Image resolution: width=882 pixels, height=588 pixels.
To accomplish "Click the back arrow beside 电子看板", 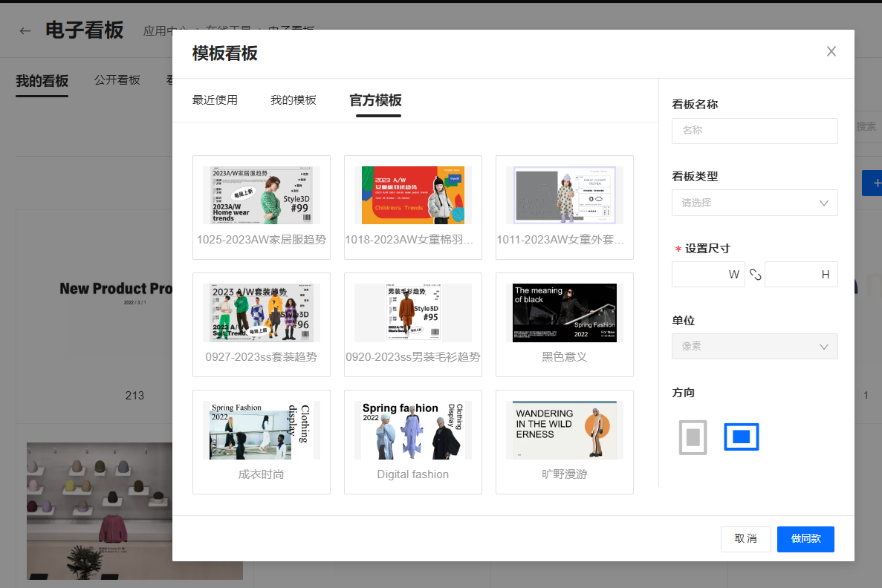I will click(25, 31).
